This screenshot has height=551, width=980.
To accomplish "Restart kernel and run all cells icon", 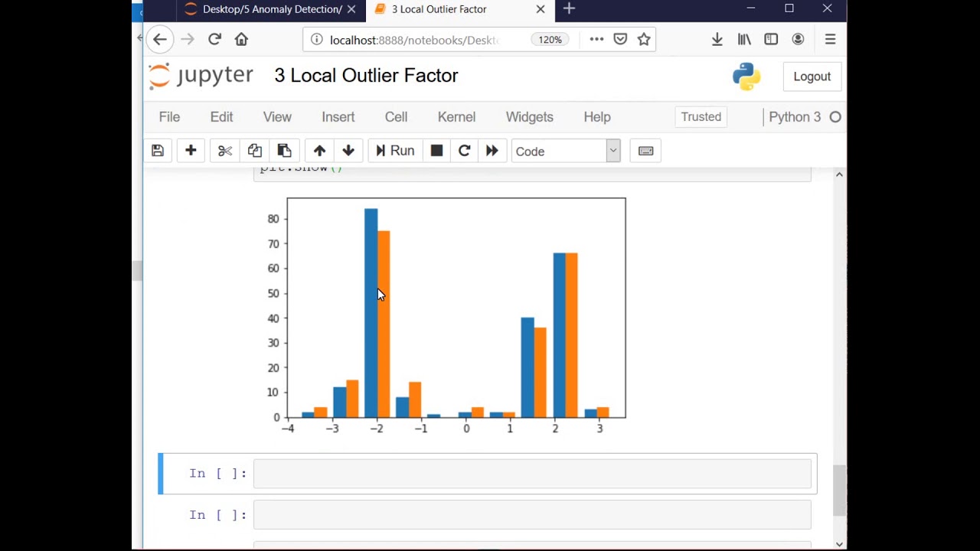I will click(x=492, y=151).
